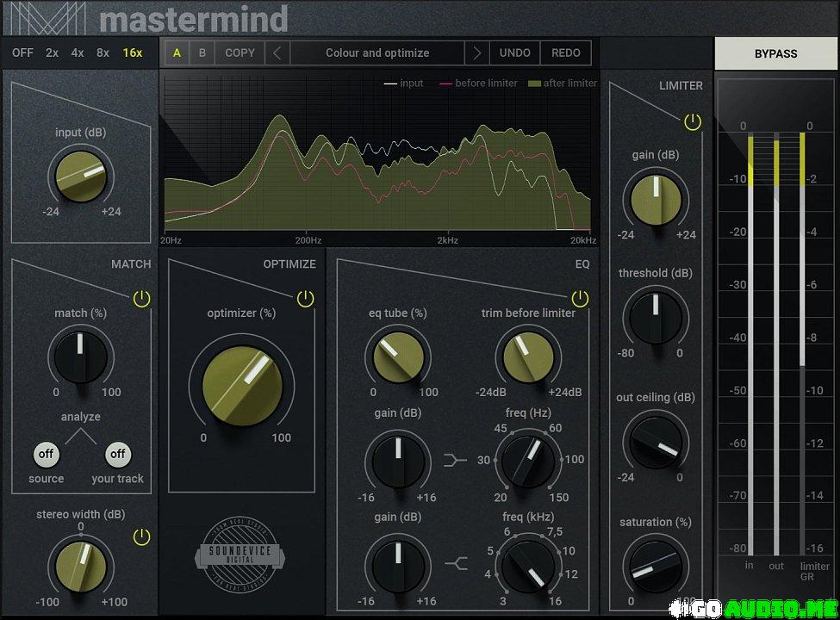840x620 pixels.
Task: Click the freq (kHz) knob
Action: coord(528,566)
